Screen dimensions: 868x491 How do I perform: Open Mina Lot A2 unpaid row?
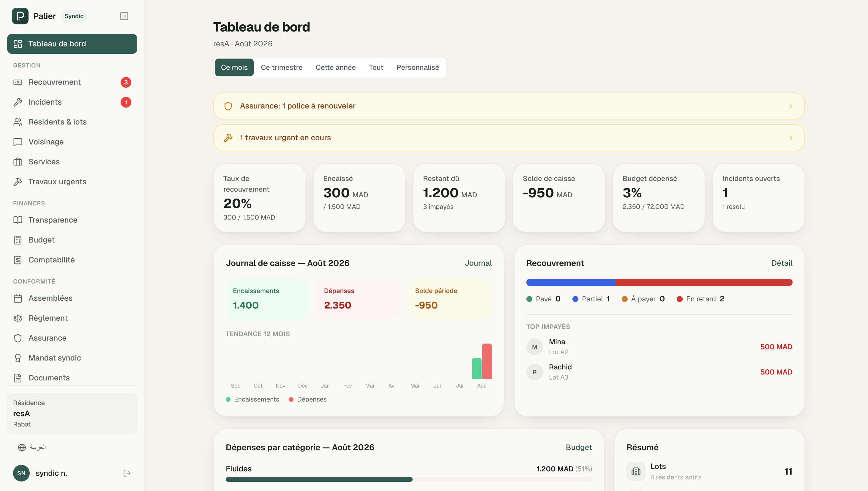pyautogui.click(x=659, y=347)
